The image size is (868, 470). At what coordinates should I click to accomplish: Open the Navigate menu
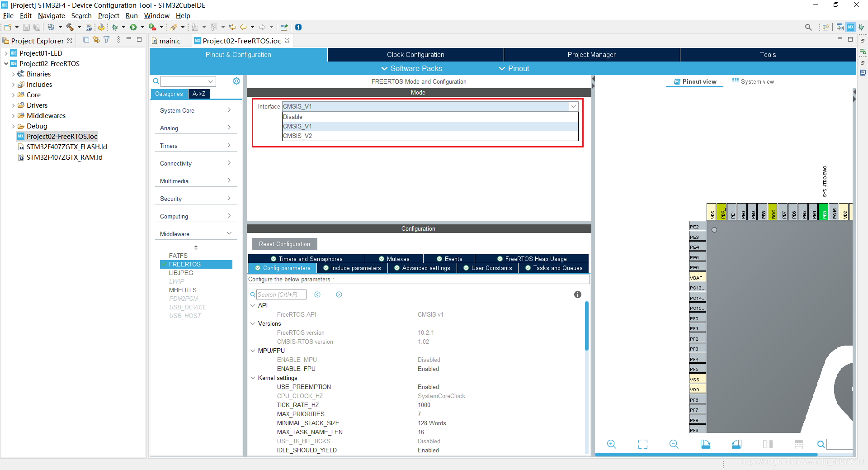pyautogui.click(x=52, y=16)
